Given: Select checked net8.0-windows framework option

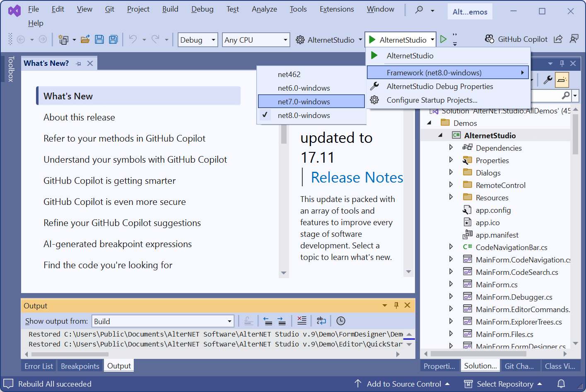Looking at the screenshot, I should click(311, 115).
